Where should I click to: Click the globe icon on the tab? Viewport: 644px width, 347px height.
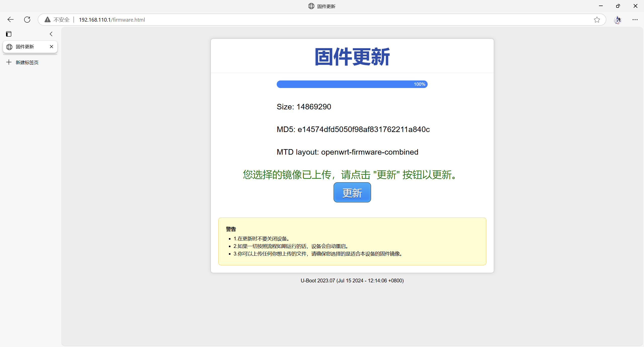[x=9, y=47]
